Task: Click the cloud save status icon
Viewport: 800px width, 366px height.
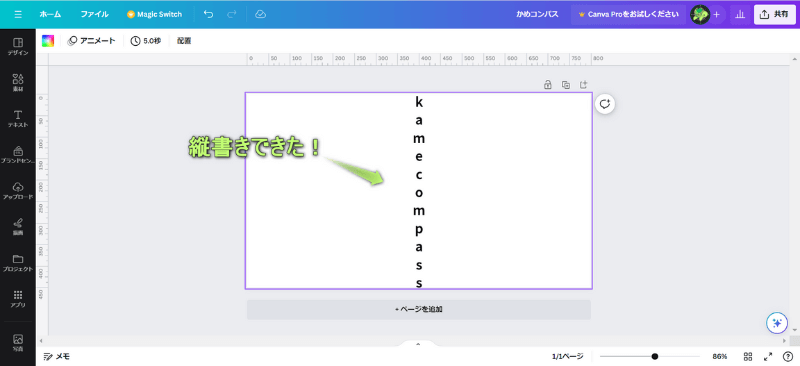Action: [260, 14]
